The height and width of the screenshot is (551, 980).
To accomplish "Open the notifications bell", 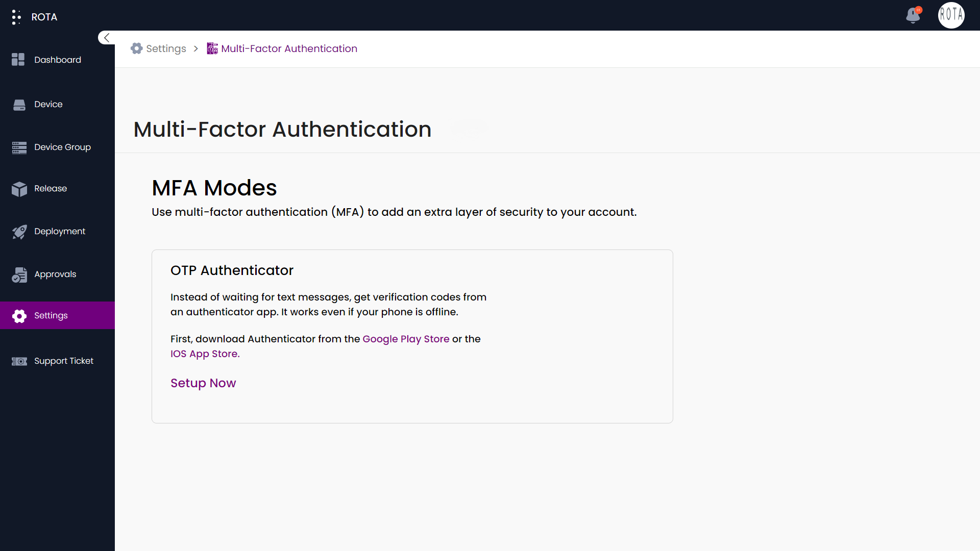I will 913,15.
